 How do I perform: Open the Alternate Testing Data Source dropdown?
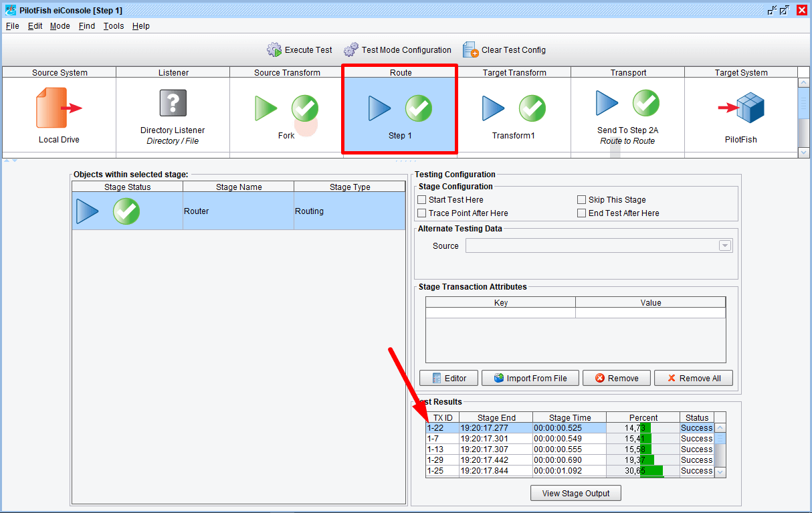pos(725,246)
